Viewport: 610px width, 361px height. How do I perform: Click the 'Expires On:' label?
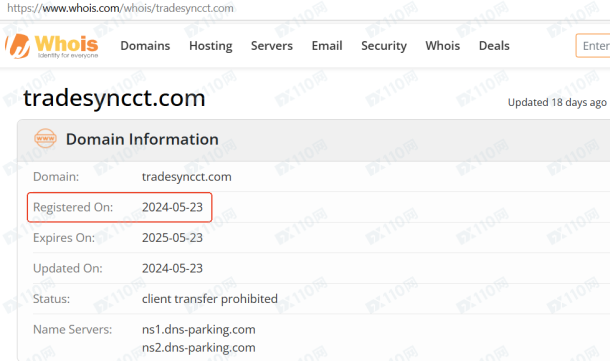64,238
